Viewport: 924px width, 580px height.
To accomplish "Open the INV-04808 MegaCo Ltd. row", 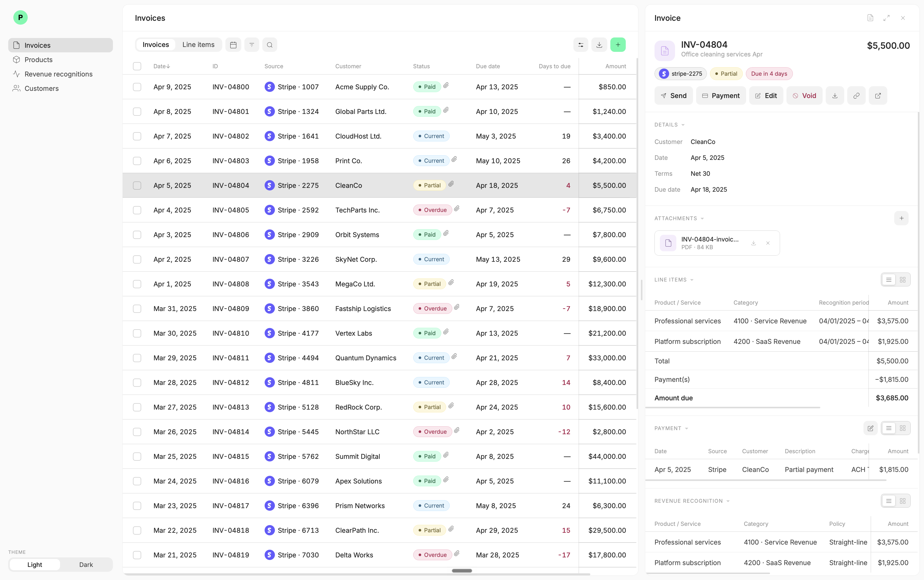I will tap(379, 284).
